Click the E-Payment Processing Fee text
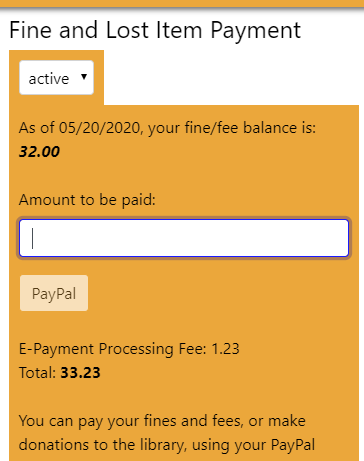The image size is (364, 461). coord(113,349)
